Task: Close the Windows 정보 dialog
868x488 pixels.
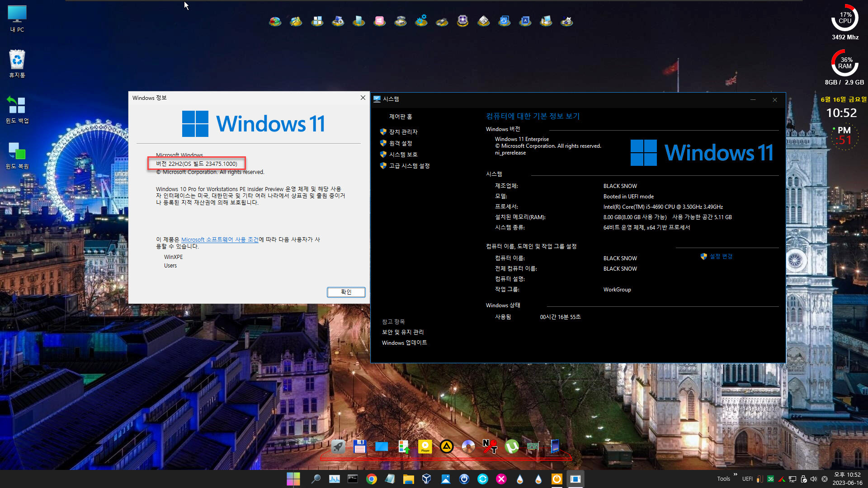Action: point(363,98)
